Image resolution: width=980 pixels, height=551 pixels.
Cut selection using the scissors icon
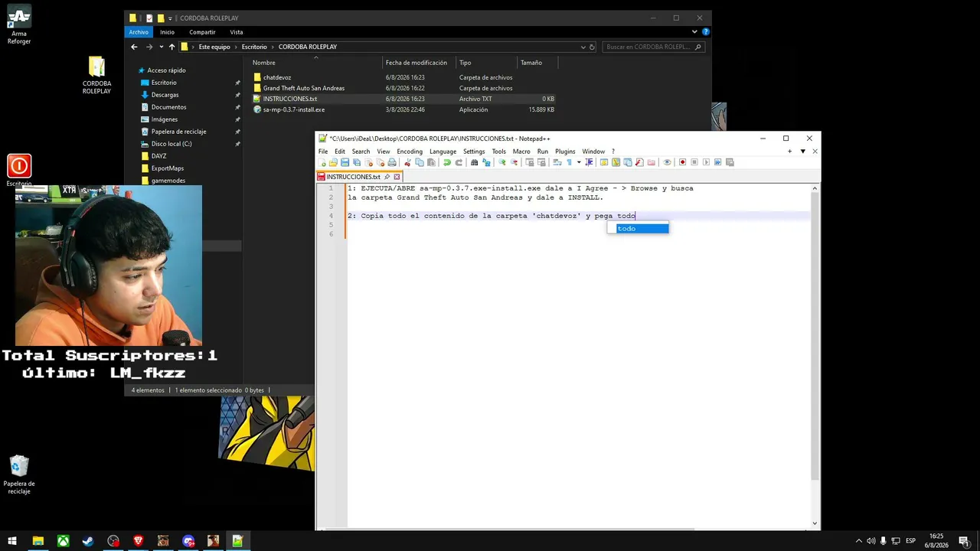click(407, 162)
